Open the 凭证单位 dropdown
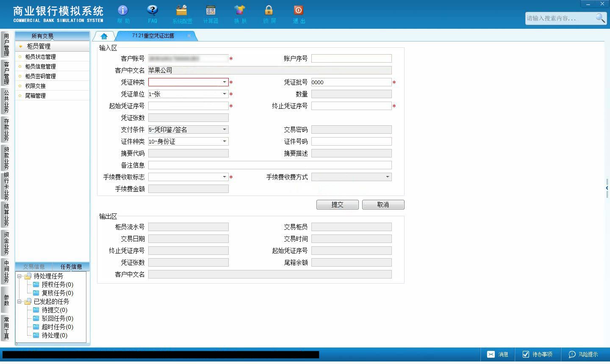The image size is (610, 364). tap(225, 94)
